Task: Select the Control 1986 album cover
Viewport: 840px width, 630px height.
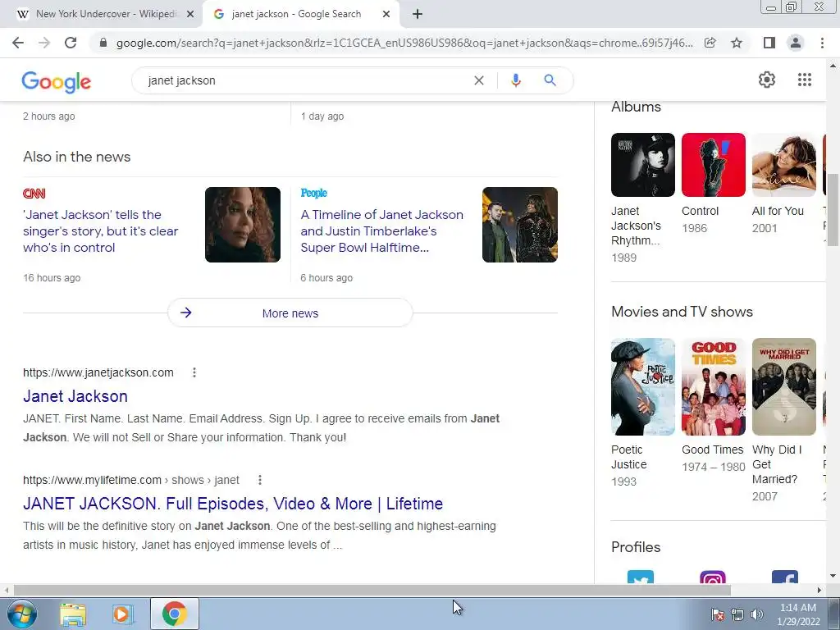Action: click(713, 165)
